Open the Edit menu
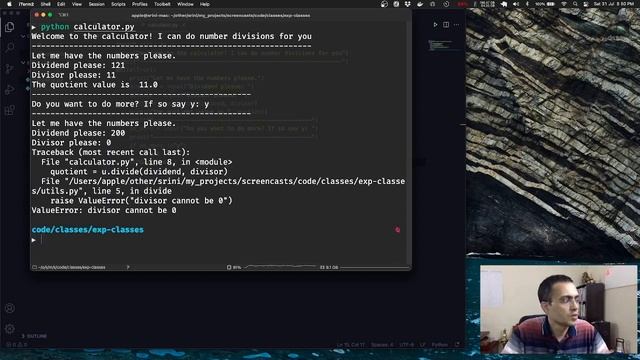Image resolution: width=640 pixels, height=360 pixels. tap(61, 4)
